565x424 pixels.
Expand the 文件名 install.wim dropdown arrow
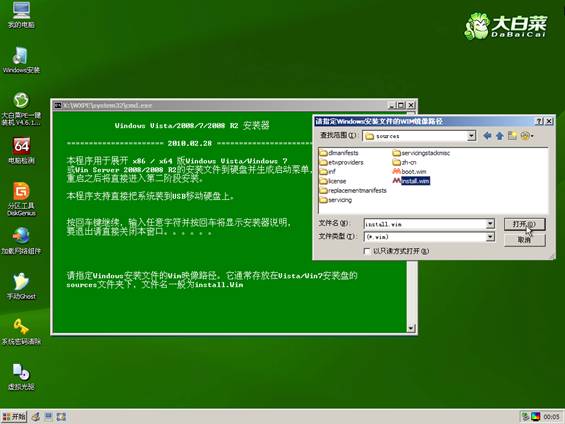pyautogui.click(x=490, y=224)
